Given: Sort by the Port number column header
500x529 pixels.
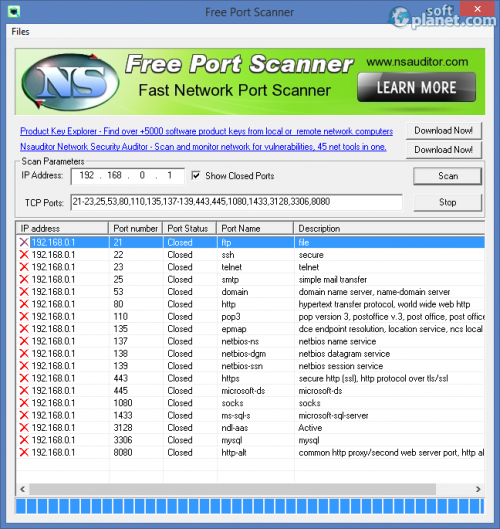Looking at the screenshot, I should 136,228.
